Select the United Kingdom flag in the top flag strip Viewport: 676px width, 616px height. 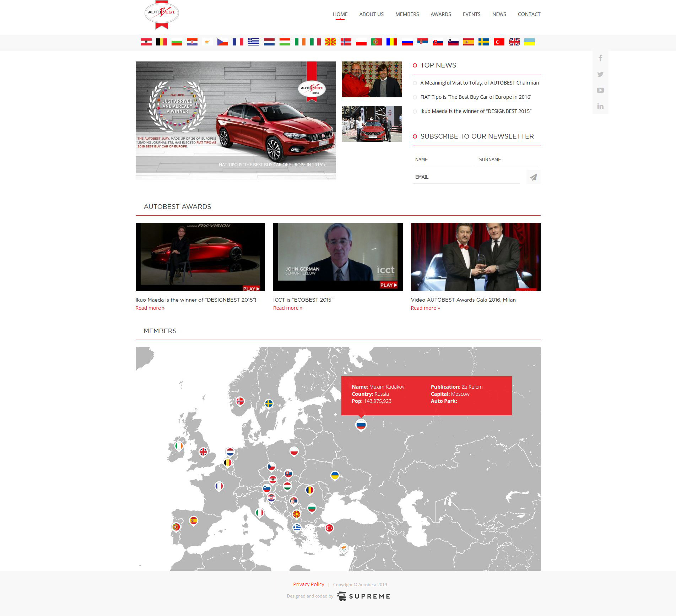click(514, 42)
